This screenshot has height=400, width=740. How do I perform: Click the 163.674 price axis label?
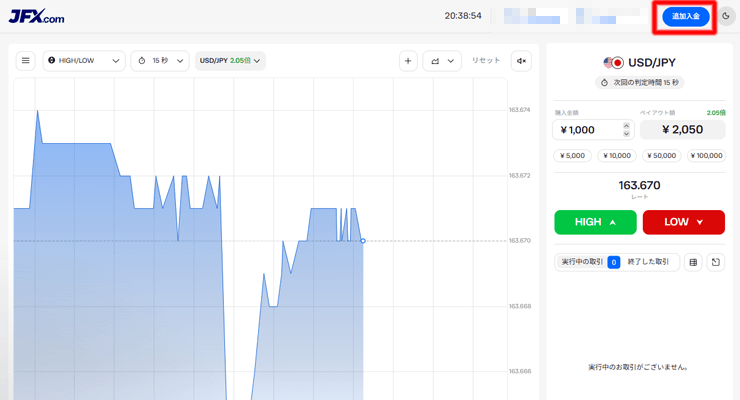[520, 110]
